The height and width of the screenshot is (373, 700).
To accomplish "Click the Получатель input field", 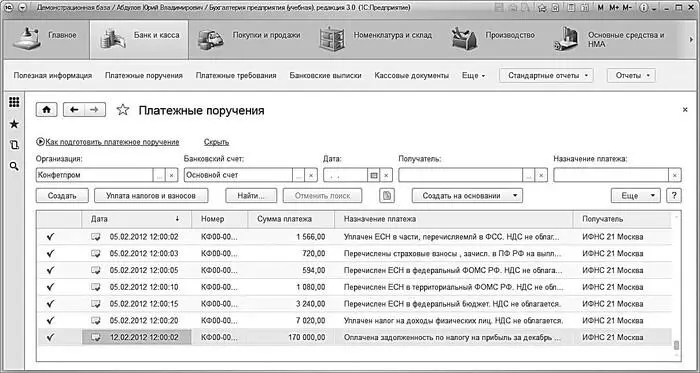I will [x=460, y=175].
